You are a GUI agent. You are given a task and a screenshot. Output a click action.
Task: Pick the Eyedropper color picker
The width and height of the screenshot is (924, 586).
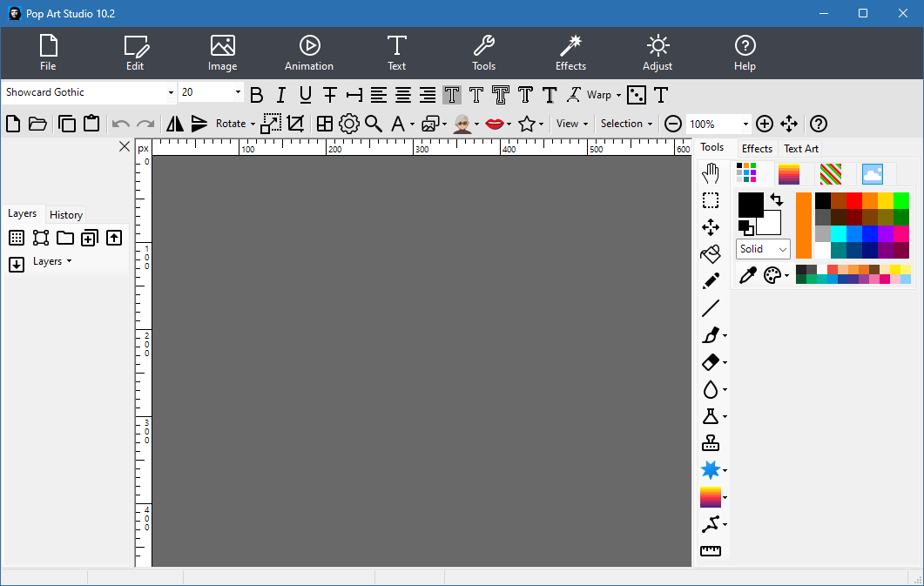748,275
